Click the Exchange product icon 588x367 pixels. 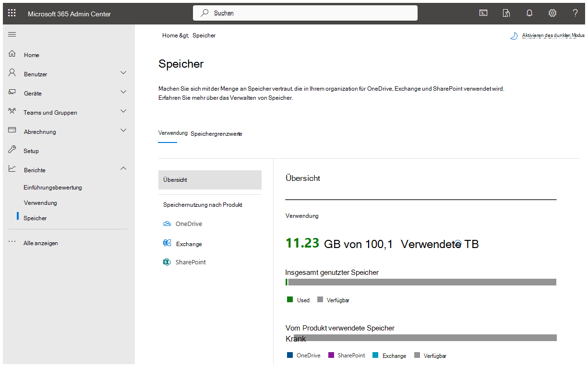coord(167,243)
